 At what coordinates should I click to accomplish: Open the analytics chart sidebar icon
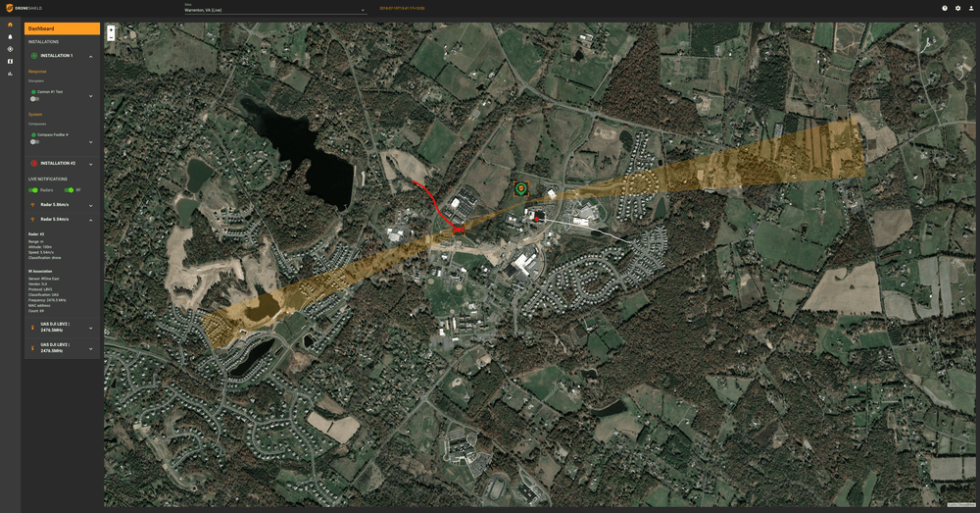(x=10, y=74)
